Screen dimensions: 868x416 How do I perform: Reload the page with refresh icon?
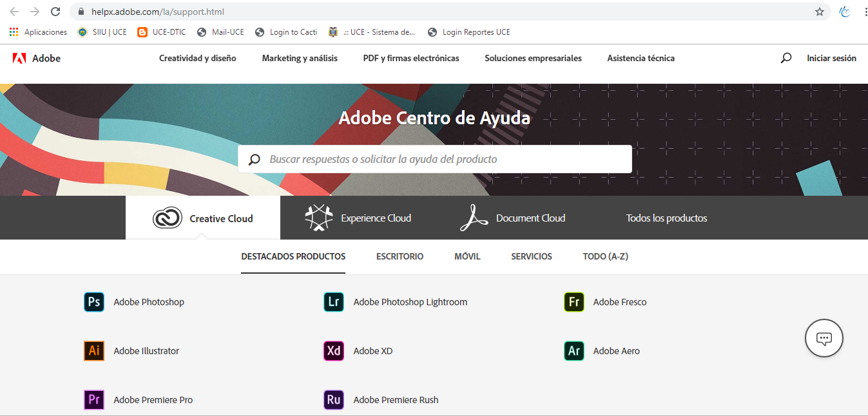click(55, 12)
